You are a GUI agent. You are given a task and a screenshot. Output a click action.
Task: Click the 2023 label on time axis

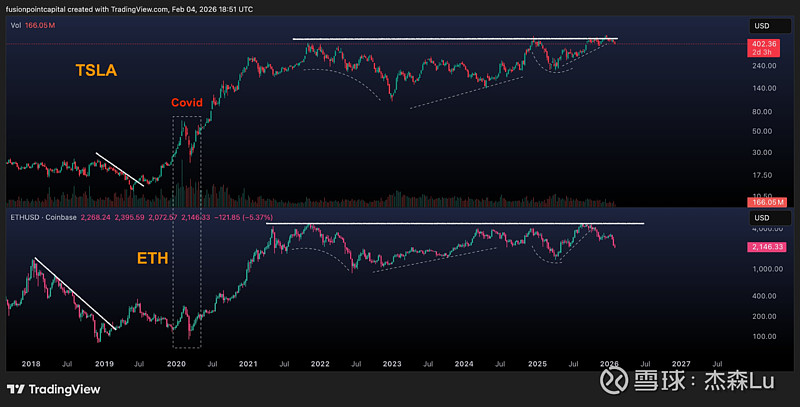(x=392, y=364)
